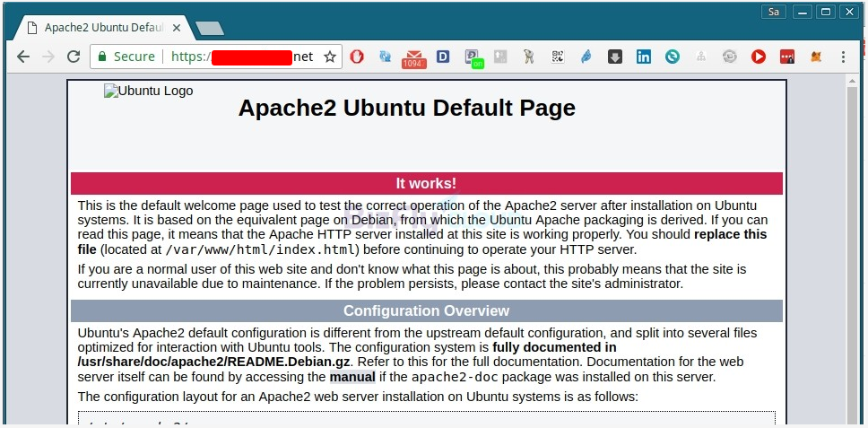The image size is (868, 428).
Task: Close the browser window
Action: tap(848, 11)
